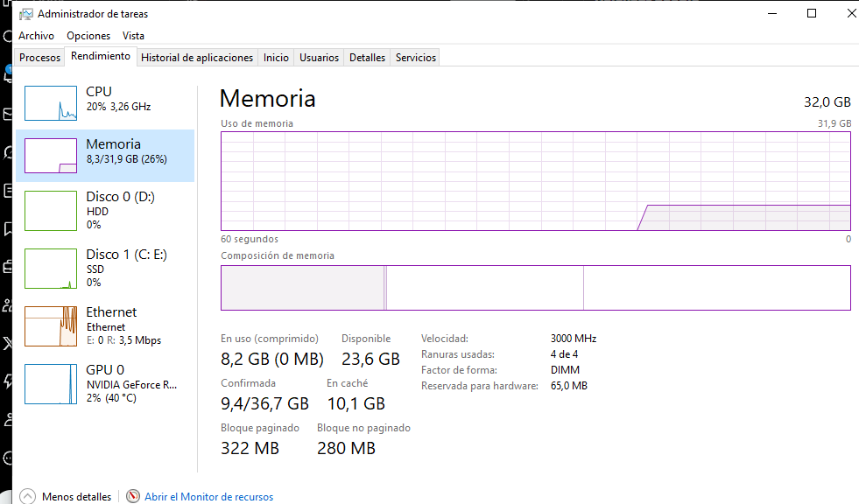Select the Disco 1 (C: E:) graph thumbnail

pyautogui.click(x=51, y=269)
